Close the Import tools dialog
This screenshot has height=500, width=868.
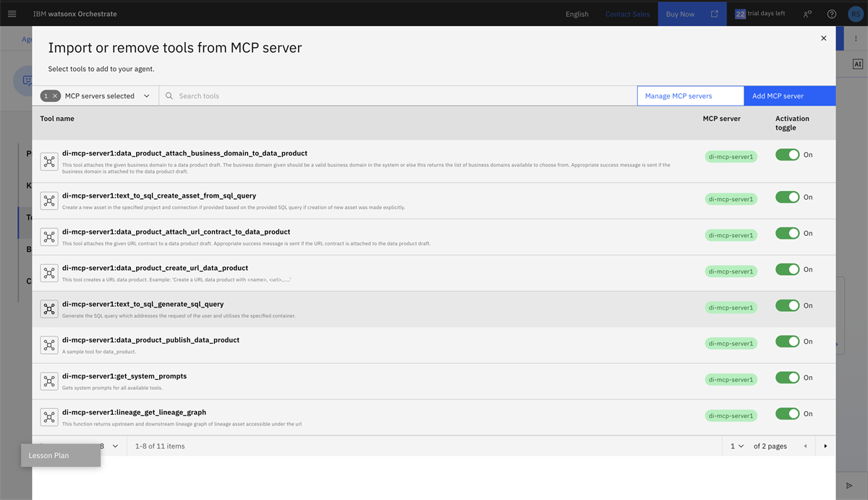coord(823,38)
